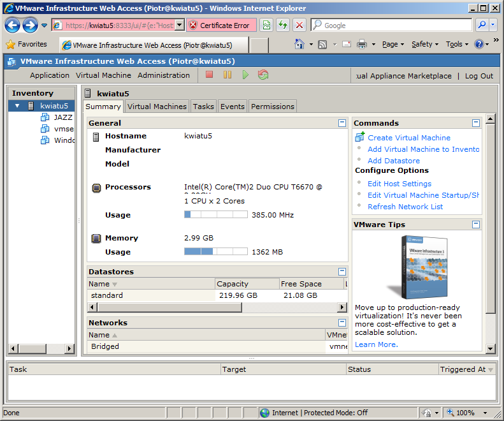
Task: Click the Reset virtual machine icon
Action: click(263, 75)
